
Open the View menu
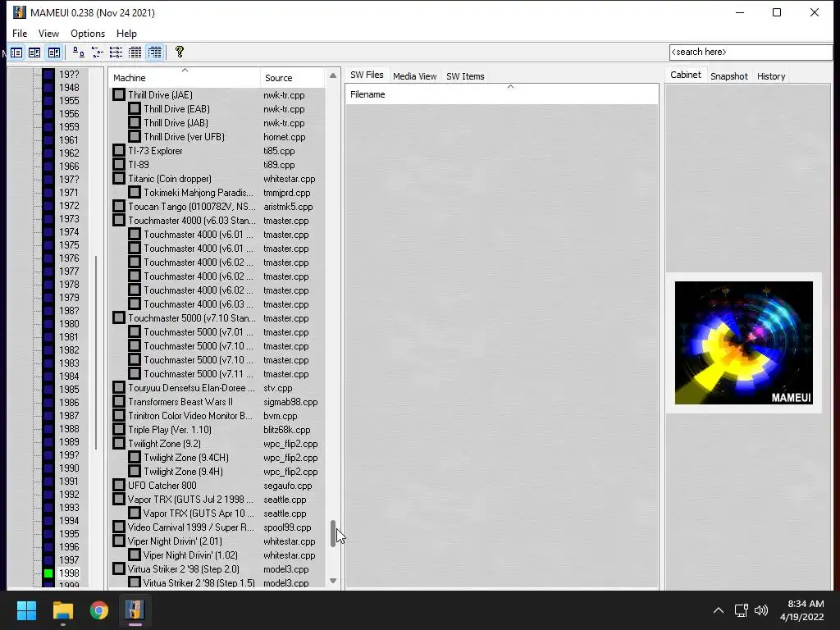point(48,33)
